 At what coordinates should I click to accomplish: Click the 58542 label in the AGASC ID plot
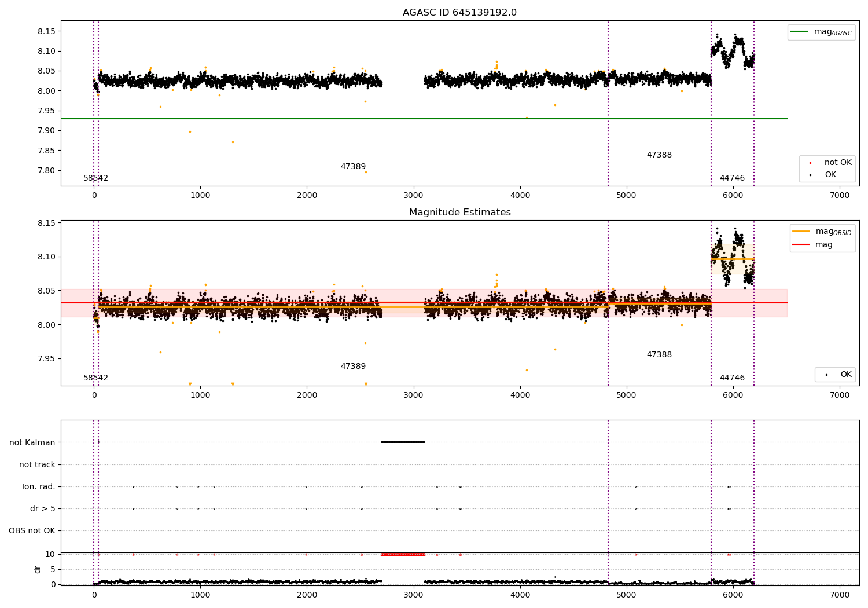(x=95, y=178)
